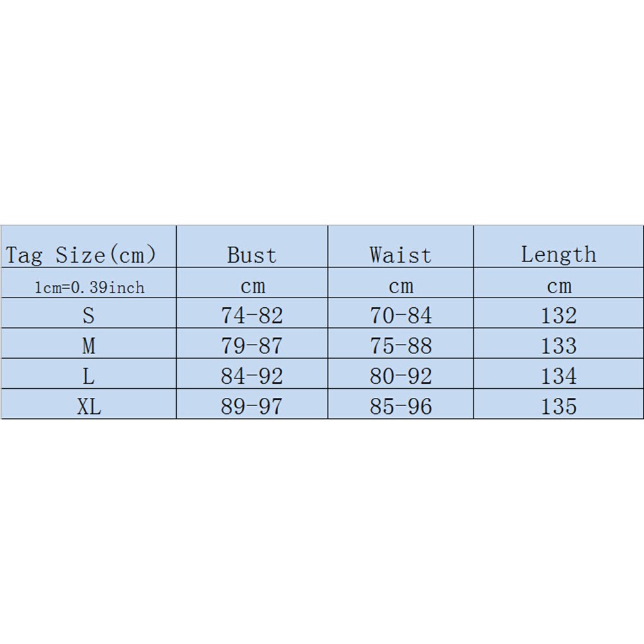Select the 79-87 bust cell
The height and width of the screenshot is (644, 644).
point(252,346)
